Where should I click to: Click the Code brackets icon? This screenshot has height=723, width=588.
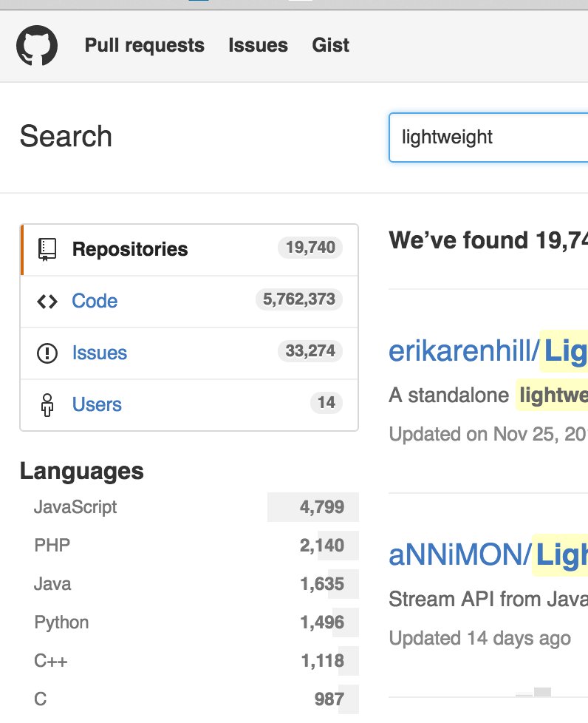(47, 302)
